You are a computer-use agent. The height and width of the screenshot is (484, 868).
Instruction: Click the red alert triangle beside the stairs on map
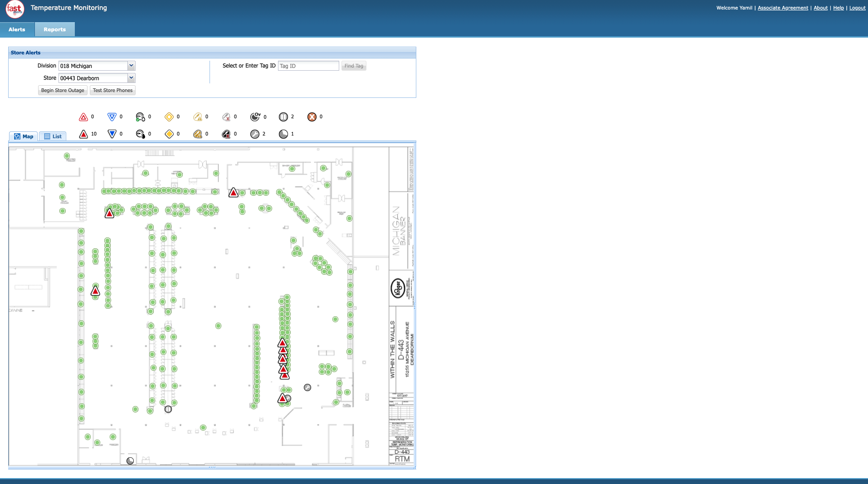pyautogui.click(x=109, y=213)
